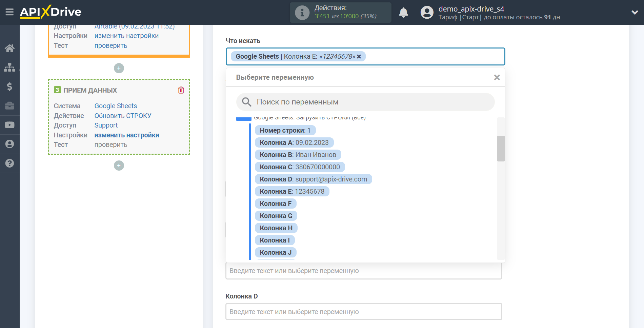
Task: Expand the account dropdown chevron
Action: coord(635,13)
